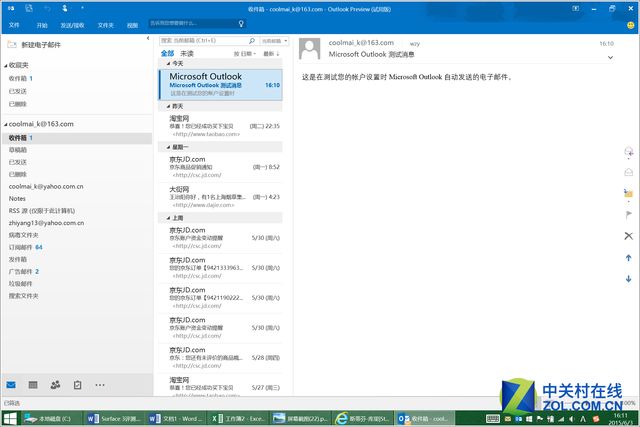Viewport: 640px width, 427px height.
Task: Toggle the newest-first (最新) sort order
Action: tap(271, 54)
